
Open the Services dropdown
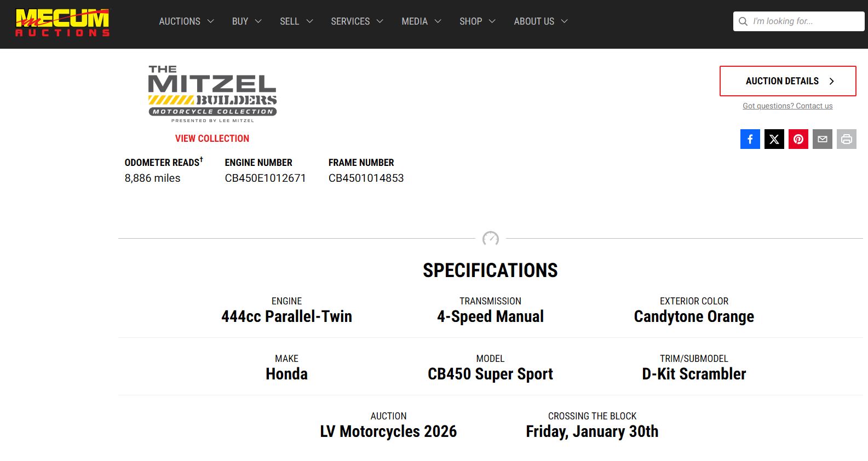click(x=357, y=21)
